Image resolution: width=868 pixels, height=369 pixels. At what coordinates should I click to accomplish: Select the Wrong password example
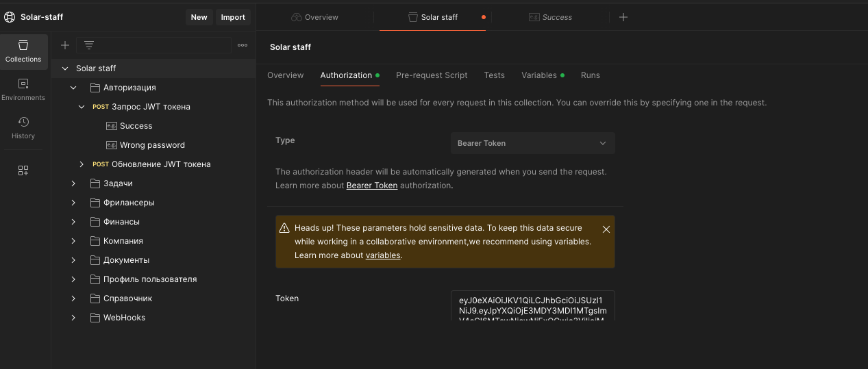tap(151, 145)
